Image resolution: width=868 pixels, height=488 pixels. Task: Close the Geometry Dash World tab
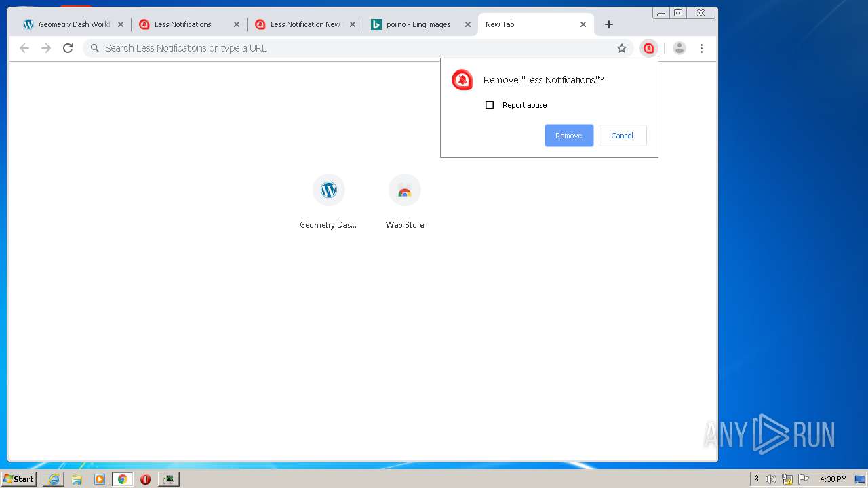click(x=121, y=24)
